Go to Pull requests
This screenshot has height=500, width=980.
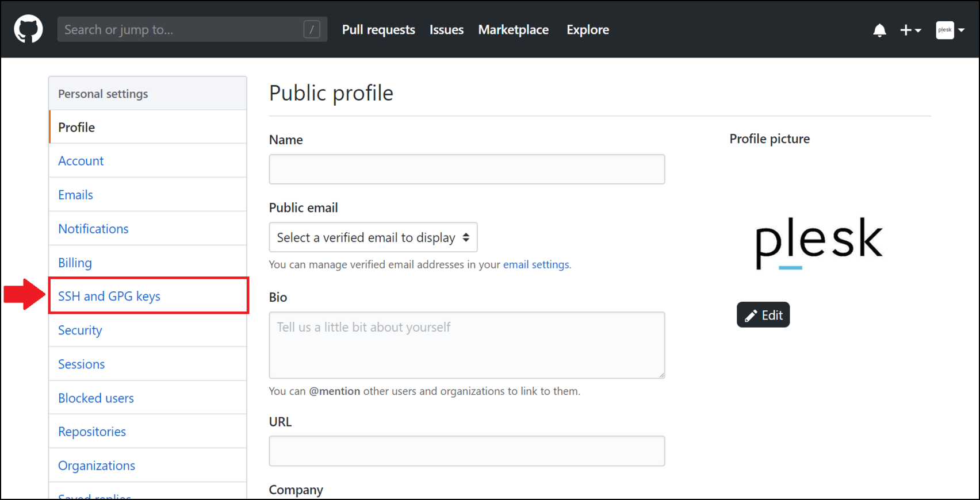(378, 30)
